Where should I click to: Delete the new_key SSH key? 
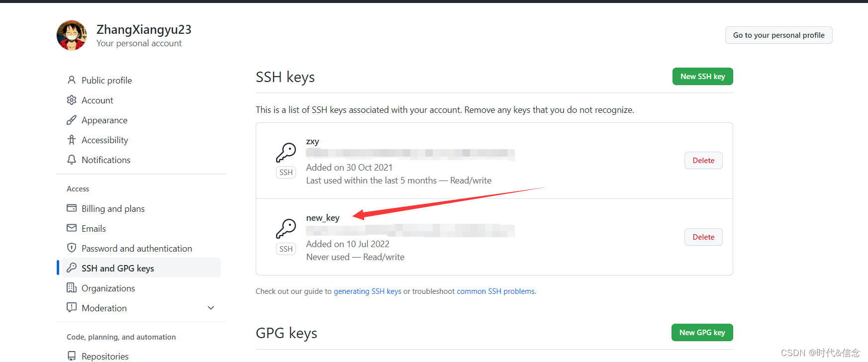coord(703,237)
